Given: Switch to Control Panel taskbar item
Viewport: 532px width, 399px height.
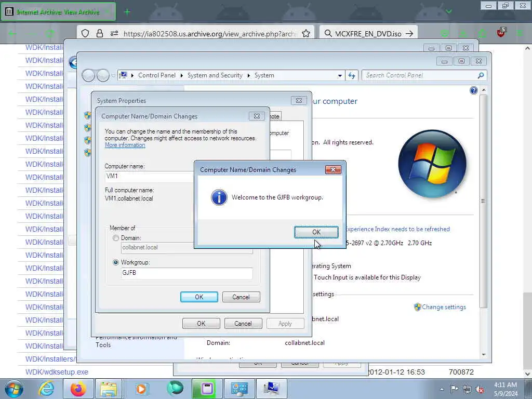Looking at the screenshot, I should tap(239, 389).
